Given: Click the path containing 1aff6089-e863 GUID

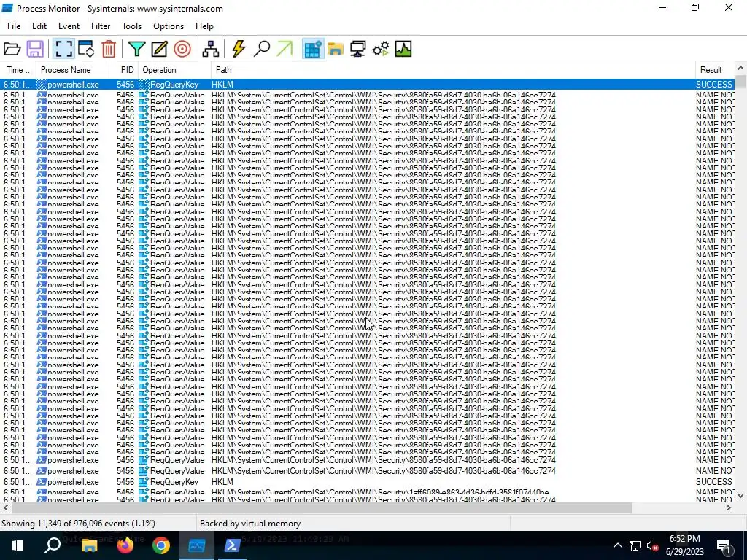Looking at the screenshot, I should coord(380,492).
